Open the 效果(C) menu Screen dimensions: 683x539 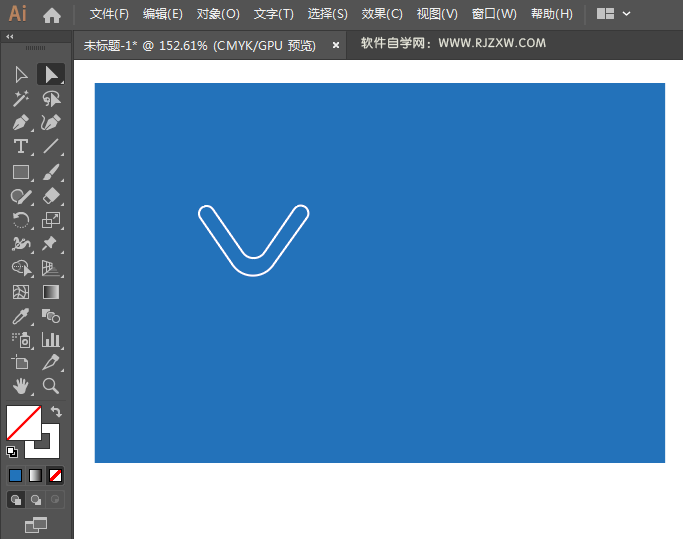(x=382, y=14)
